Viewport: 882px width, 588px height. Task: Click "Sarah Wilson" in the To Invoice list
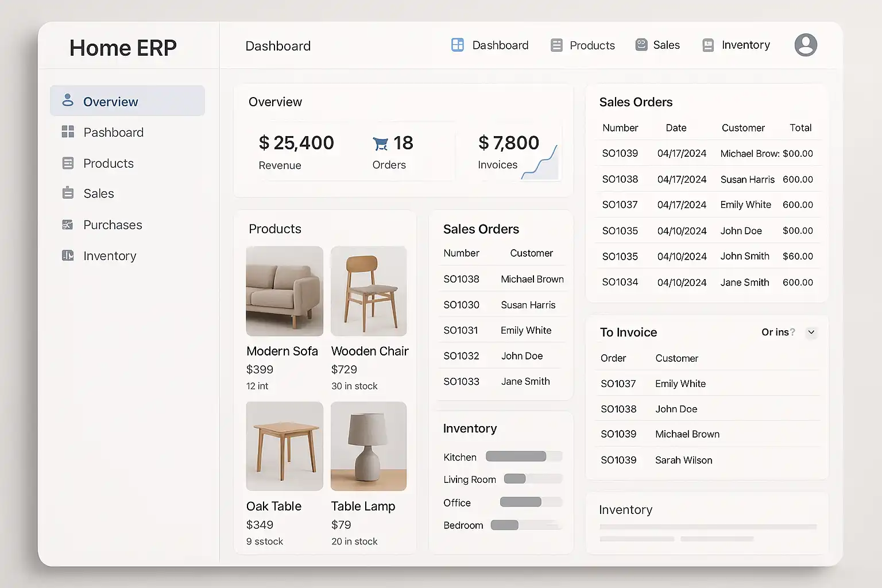point(683,460)
